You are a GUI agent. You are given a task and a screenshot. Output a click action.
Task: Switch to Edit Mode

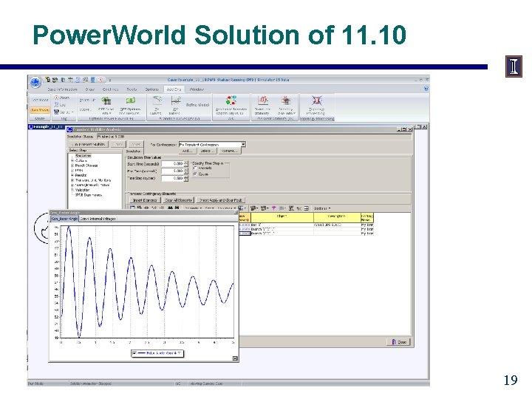click(40, 100)
